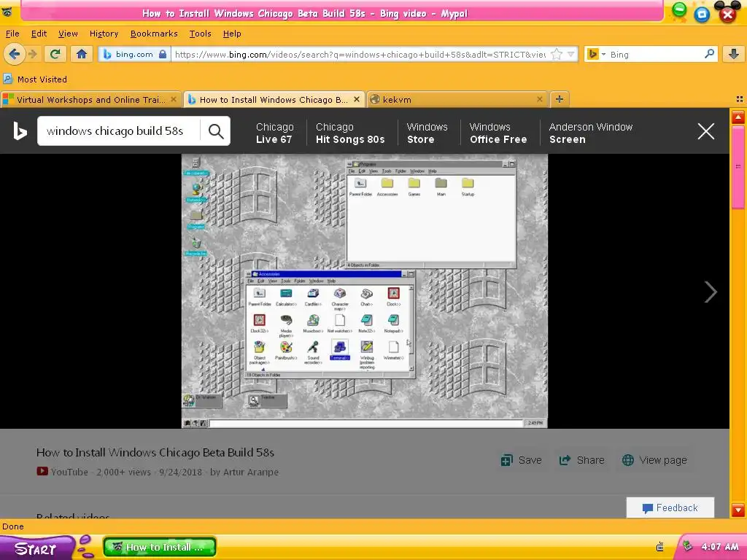Open the Most Visited bookmarks folder
This screenshot has width=747, height=560.
tap(35, 79)
